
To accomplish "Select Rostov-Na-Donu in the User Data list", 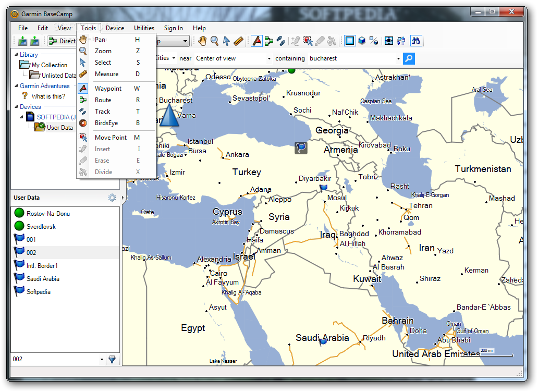I will 65,214.
